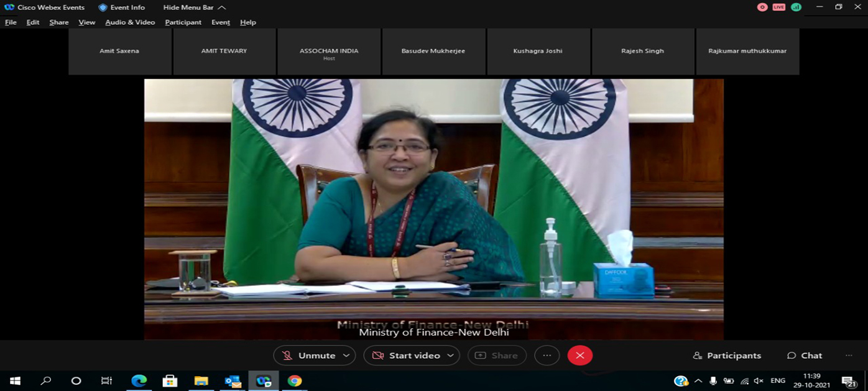Click the system volume icon in tray

point(759,381)
